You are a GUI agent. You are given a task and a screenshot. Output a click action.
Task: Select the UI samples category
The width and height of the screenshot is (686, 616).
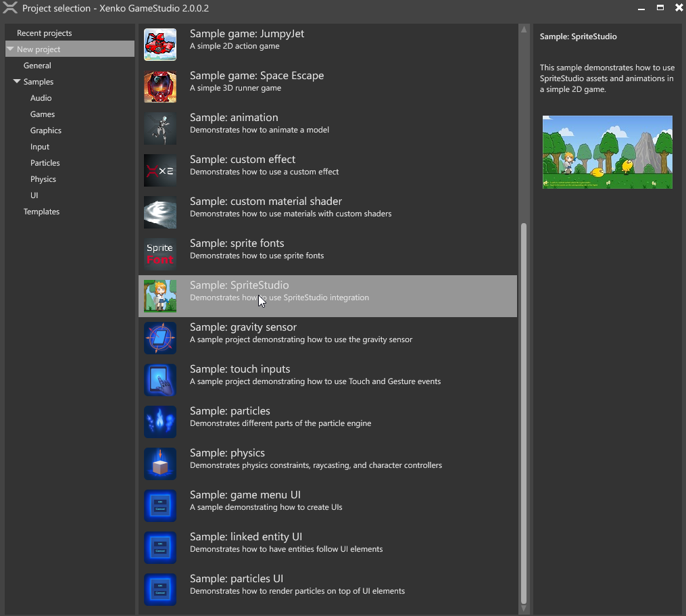[34, 195]
